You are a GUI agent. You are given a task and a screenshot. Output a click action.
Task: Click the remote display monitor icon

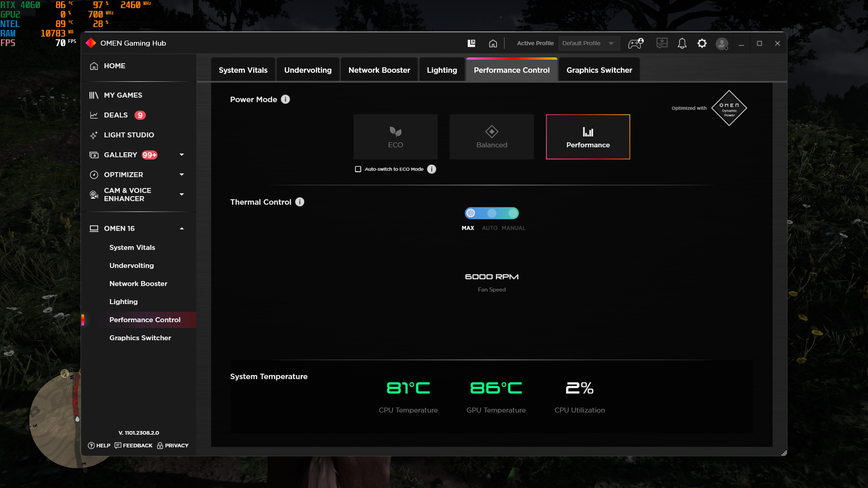[x=662, y=43]
